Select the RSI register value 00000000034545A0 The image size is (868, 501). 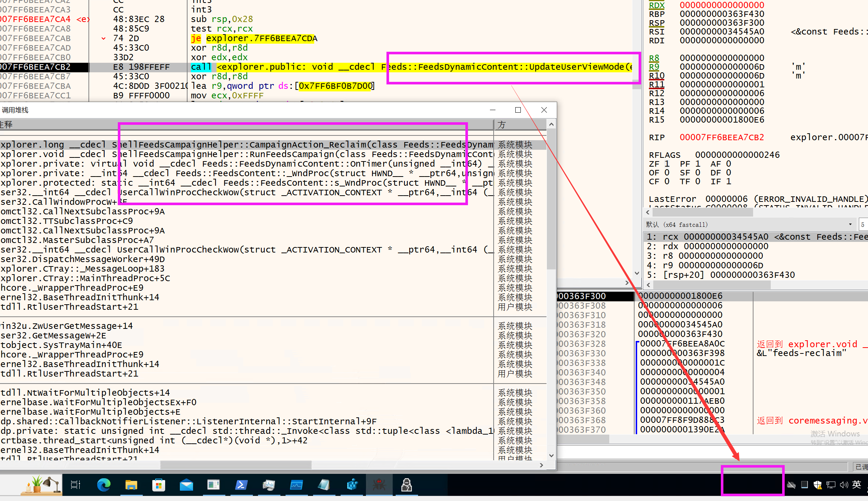(722, 32)
